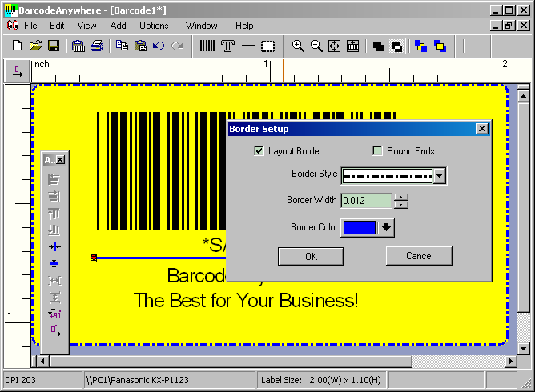This screenshot has width=535, height=392.
Task: Click the black bring-to-front icon
Action: (378, 46)
